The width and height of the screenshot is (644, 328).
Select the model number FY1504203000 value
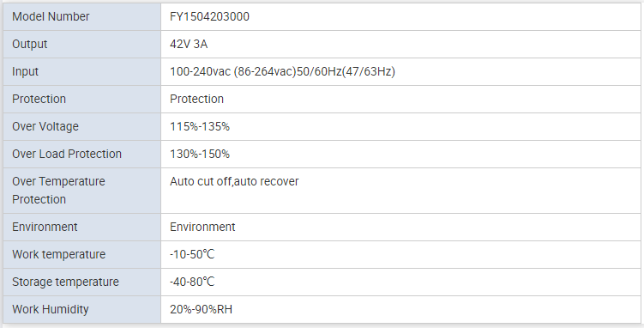click(x=209, y=16)
